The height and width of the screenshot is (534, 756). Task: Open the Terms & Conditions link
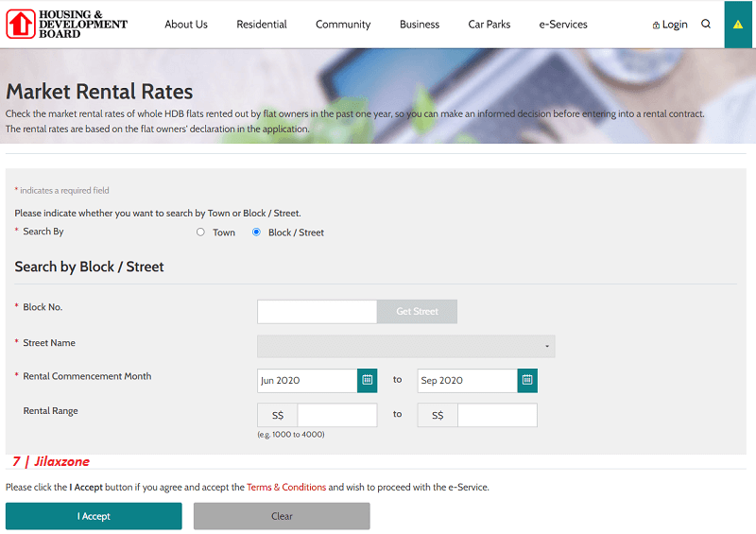click(x=286, y=487)
